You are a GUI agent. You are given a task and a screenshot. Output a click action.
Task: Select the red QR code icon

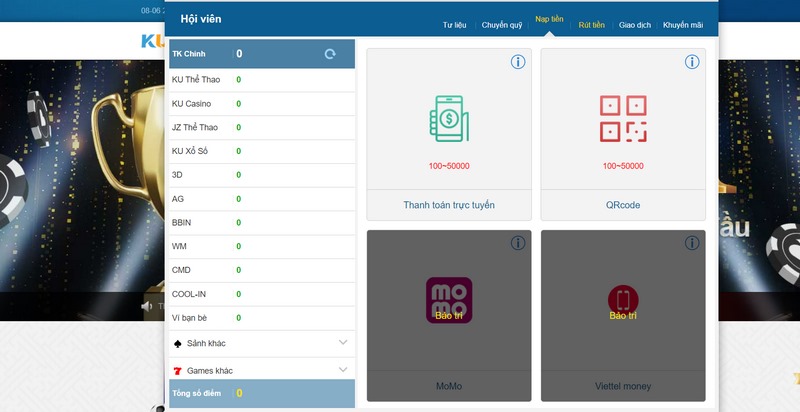pyautogui.click(x=623, y=119)
